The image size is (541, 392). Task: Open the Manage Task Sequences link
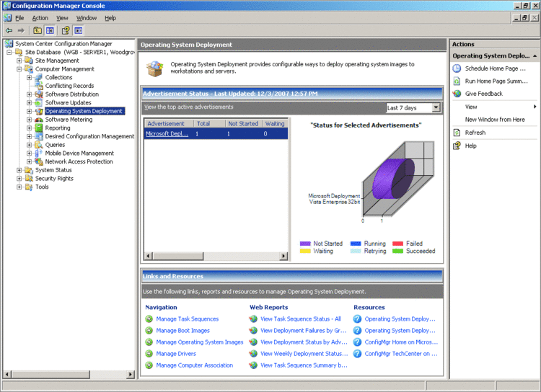(188, 319)
